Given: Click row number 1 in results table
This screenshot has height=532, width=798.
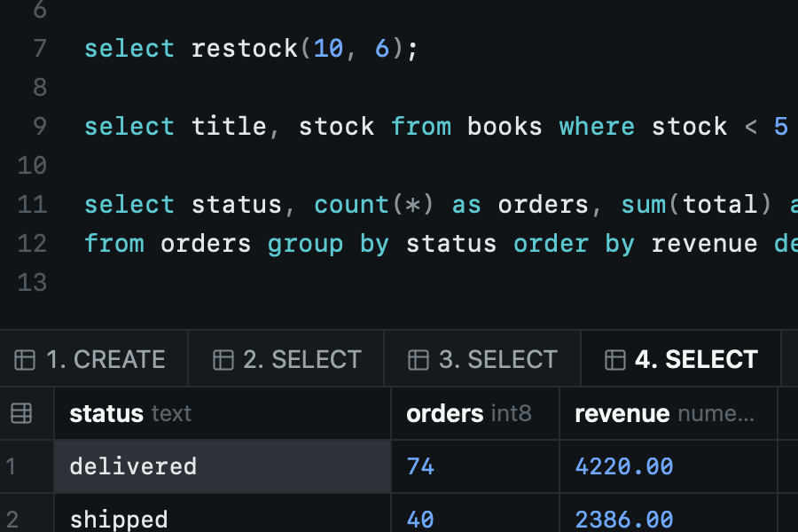Looking at the screenshot, I should click(12, 466).
